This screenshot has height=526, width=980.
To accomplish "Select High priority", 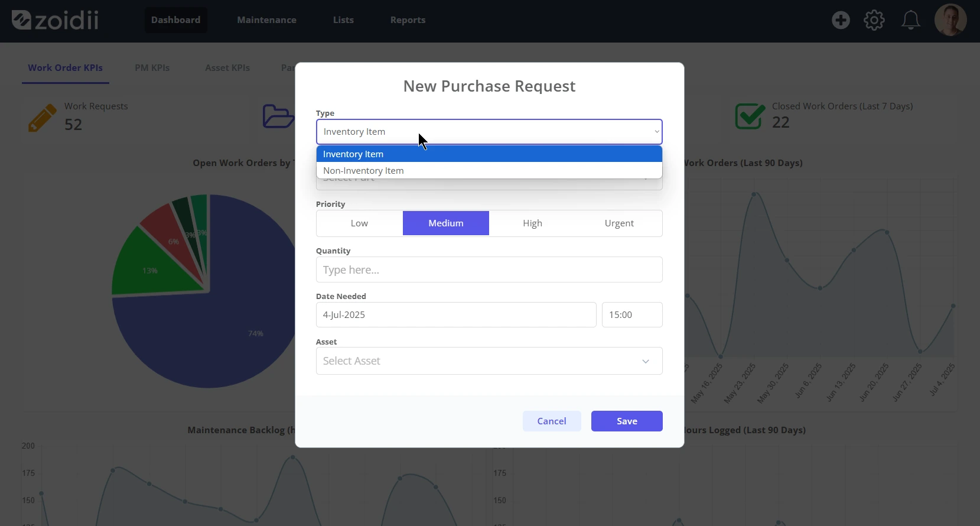I will (x=532, y=223).
